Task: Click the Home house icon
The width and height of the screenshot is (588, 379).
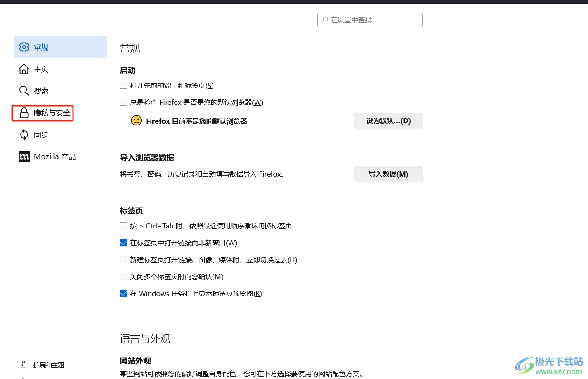Action: pos(24,69)
